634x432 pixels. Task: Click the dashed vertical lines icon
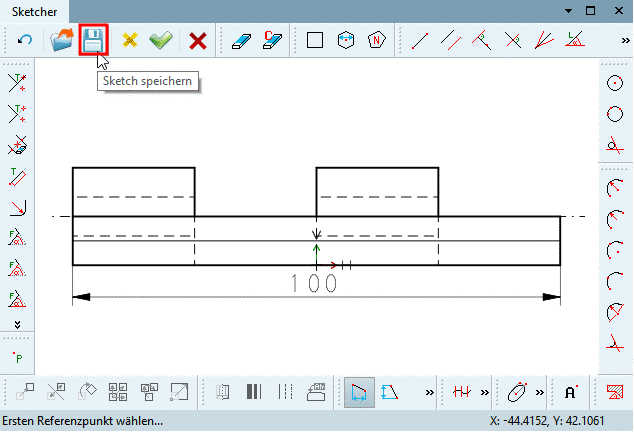(x=285, y=392)
